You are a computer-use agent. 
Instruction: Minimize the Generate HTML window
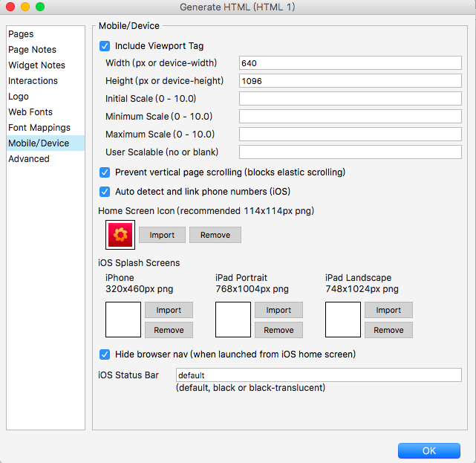point(25,7)
